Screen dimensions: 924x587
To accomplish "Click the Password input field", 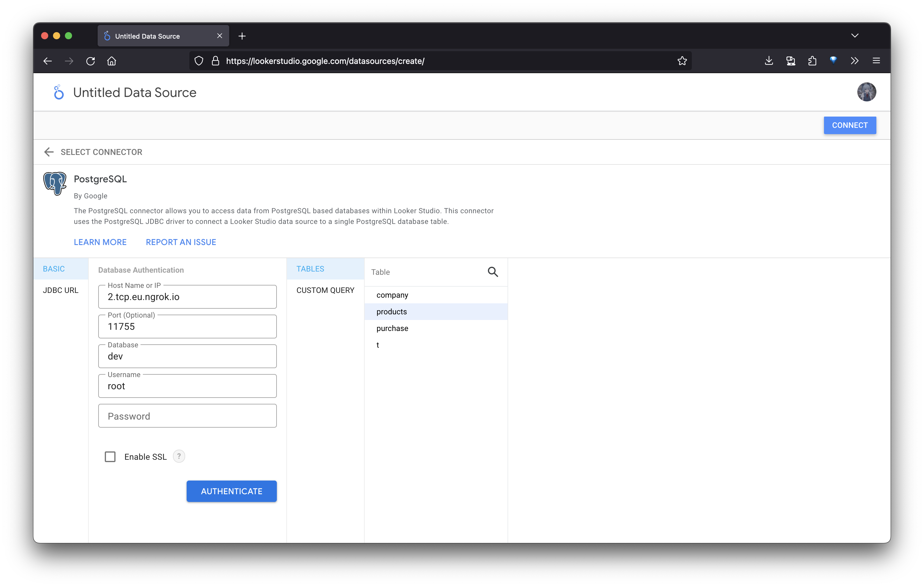I will 187,416.
